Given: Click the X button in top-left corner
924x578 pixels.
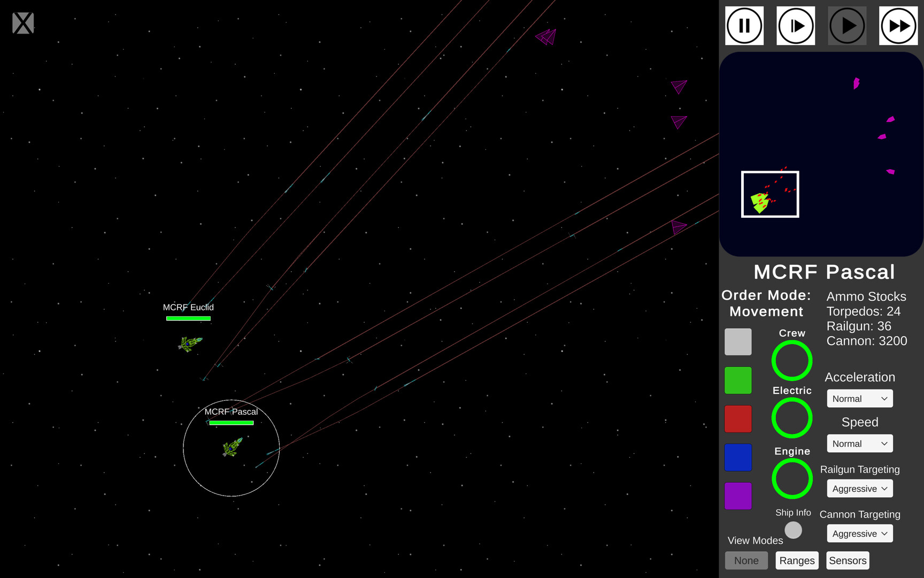Looking at the screenshot, I should pos(22,23).
